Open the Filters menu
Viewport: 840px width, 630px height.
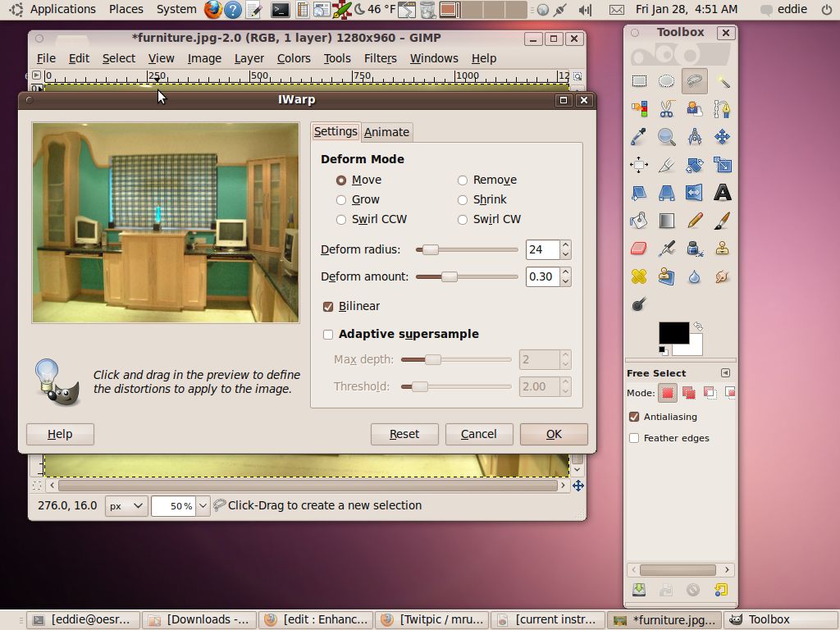click(381, 58)
